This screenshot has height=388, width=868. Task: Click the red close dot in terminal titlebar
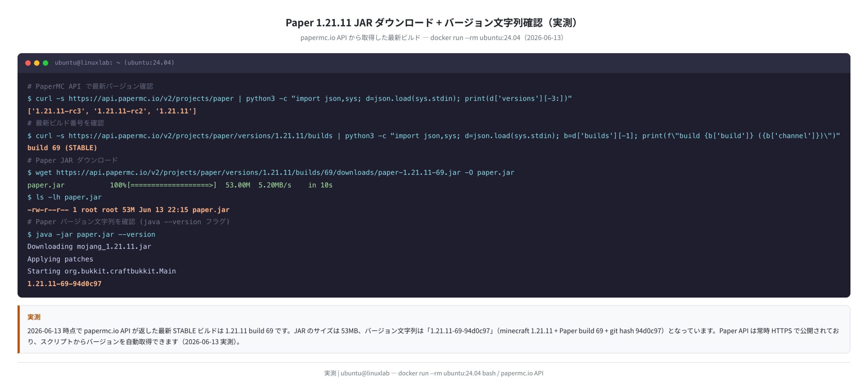pos(28,63)
